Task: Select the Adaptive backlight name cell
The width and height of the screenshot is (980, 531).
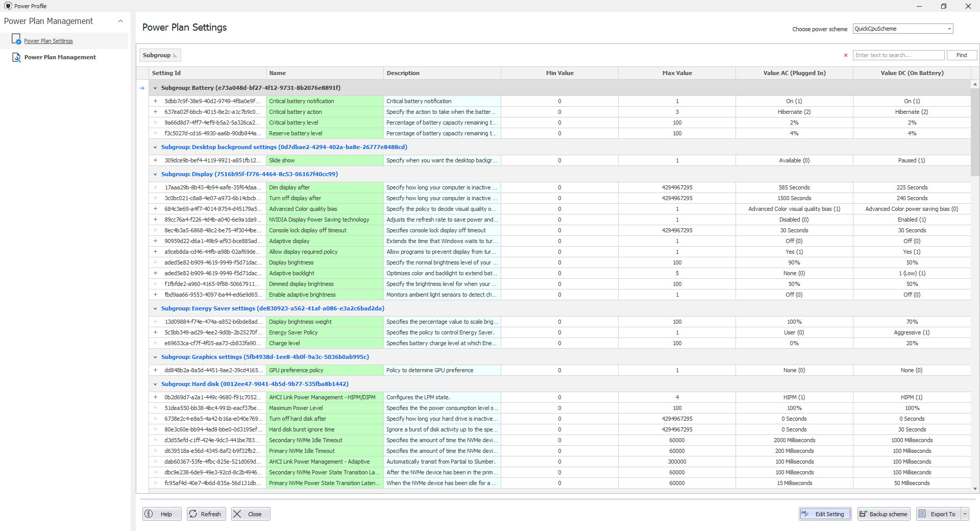Action: point(325,273)
